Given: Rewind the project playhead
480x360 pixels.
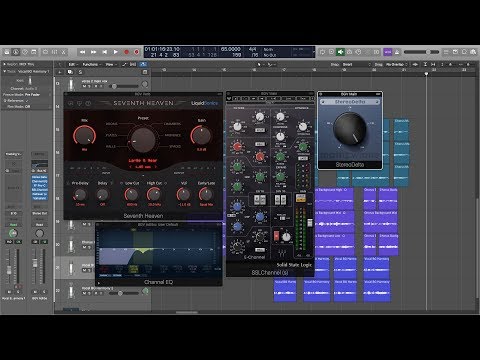Looking at the screenshot, I should tap(82, 52).
